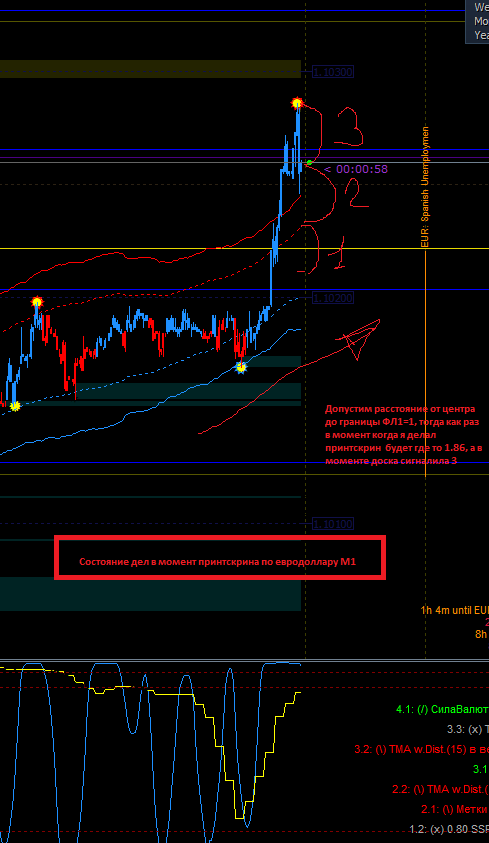Image resolution: width=489 pixels, height=843 pixels.
Task: Toggle the 2.2 TMA w.Dist. indicator label
Action: pyautogui.click(x=441, y=789)
